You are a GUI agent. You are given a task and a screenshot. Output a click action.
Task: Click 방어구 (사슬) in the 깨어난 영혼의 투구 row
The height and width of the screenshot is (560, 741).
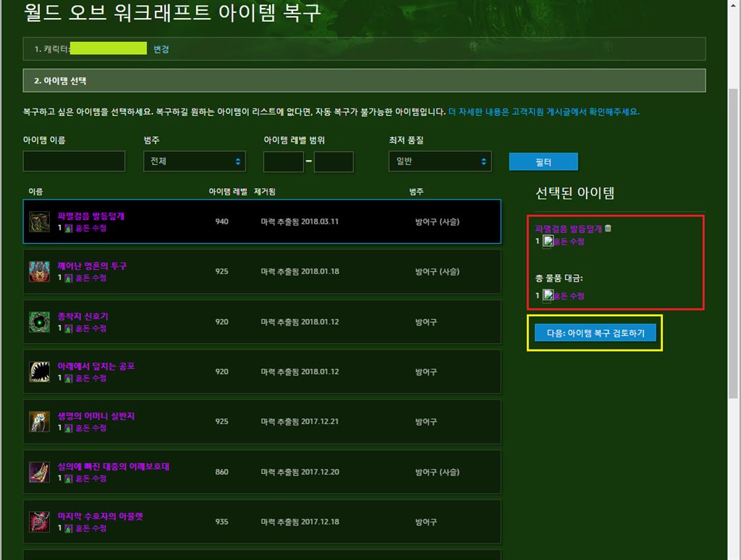point(437,272)
